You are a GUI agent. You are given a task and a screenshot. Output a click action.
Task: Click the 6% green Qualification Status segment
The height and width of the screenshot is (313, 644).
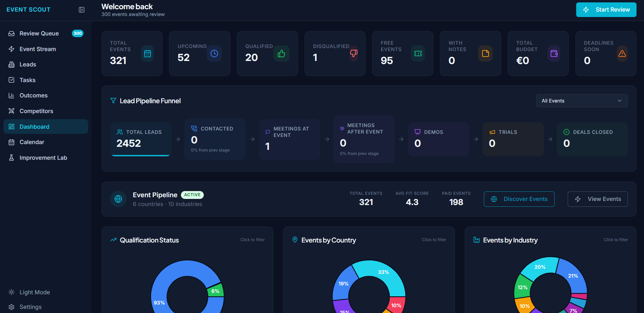click(215, 291)
